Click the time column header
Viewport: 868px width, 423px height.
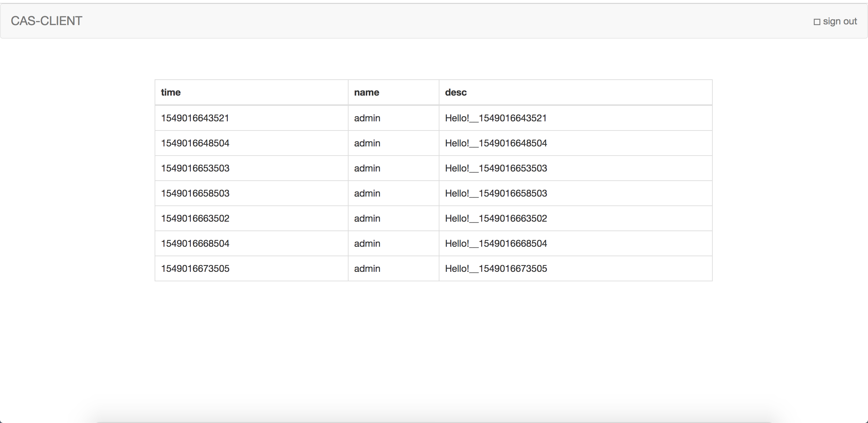click(171, 92)
